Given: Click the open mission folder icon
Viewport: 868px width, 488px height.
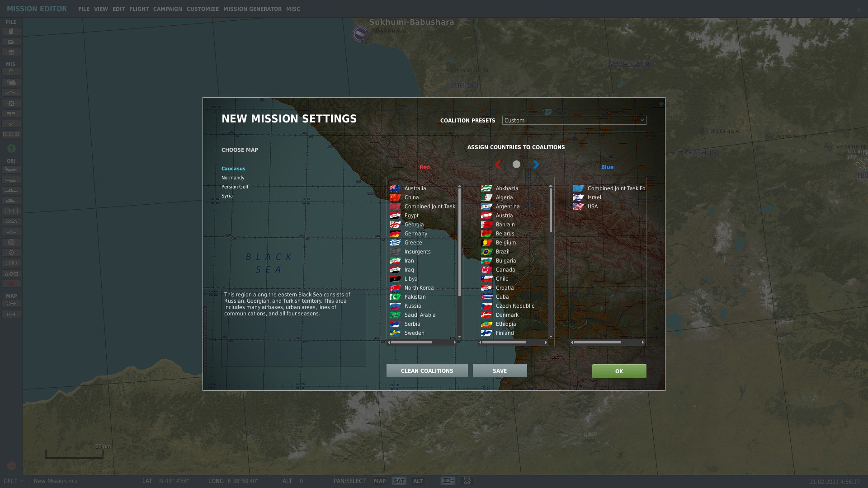Looking at the screenshot, I should click(x=11, y=42).
